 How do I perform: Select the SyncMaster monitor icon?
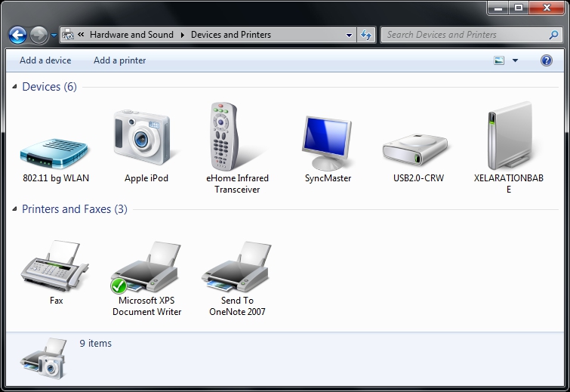(327, 143)
